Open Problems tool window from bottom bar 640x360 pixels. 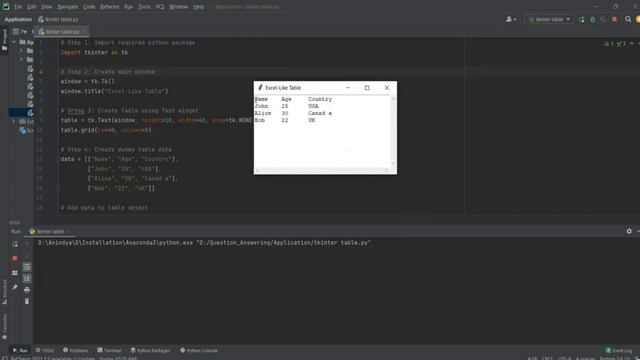click(76, 350)
